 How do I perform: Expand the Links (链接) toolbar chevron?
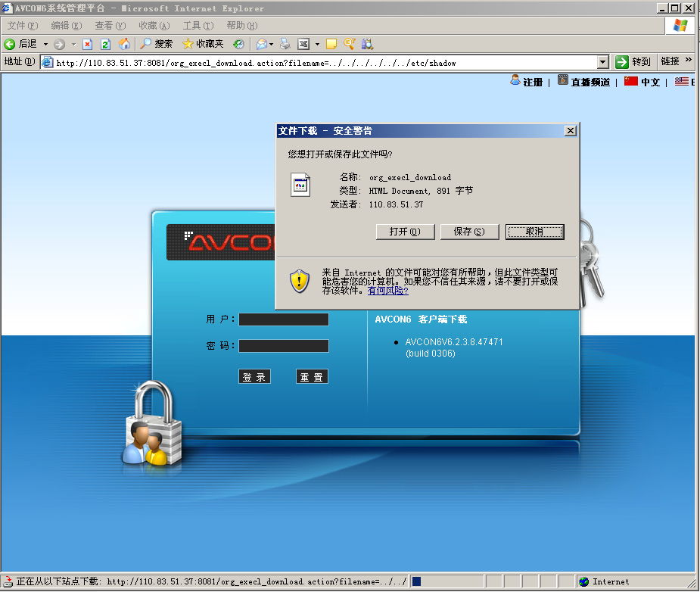[x=689, y=59]
